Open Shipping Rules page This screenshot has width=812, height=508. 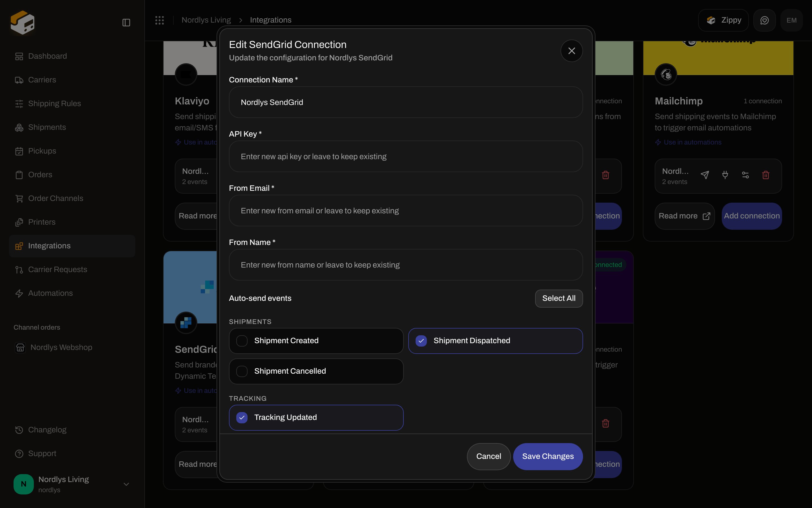[x=72, y=104]
